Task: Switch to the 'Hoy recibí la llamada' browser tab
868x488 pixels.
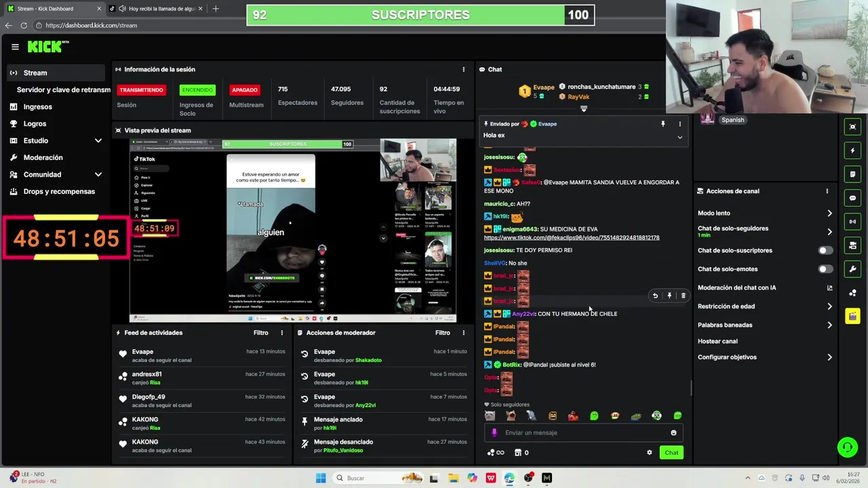Action: pyautogui.click(x=157, y=9)
